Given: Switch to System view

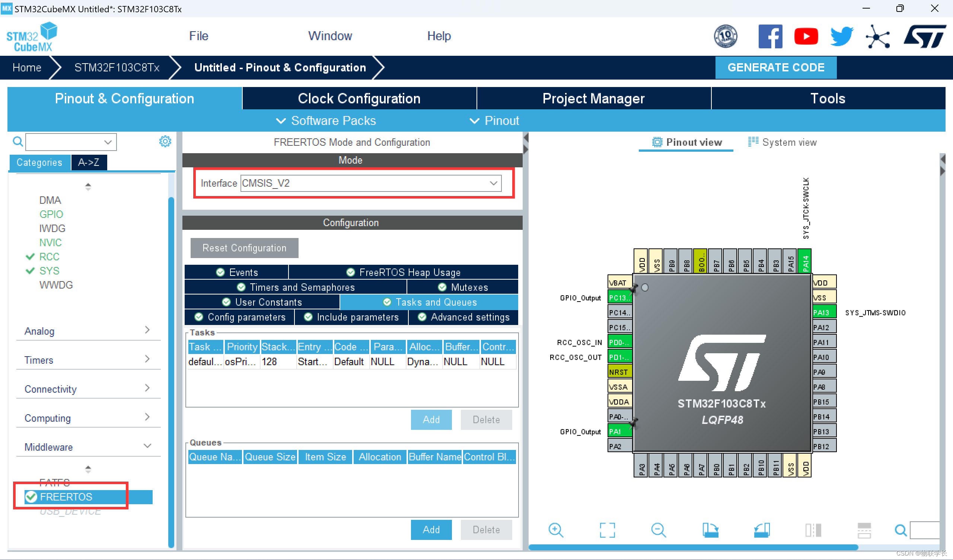Looking at the screenshot, I should [782, 142].
